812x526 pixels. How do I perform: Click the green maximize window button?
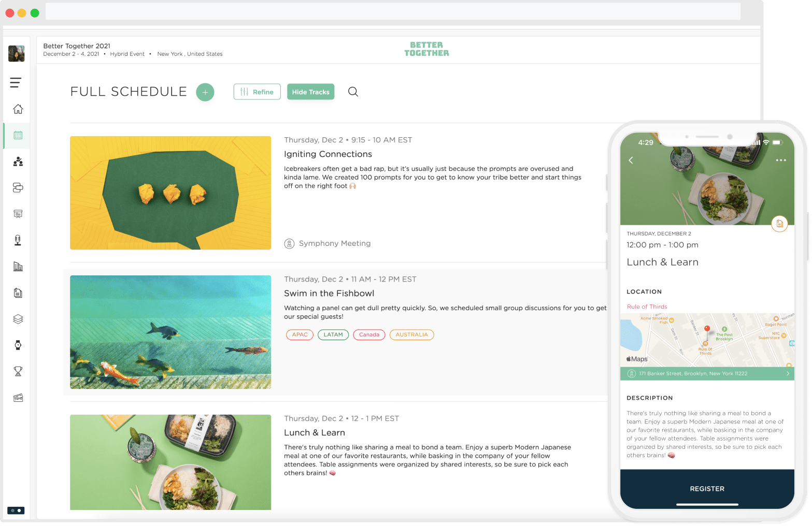tap(35, 13)
